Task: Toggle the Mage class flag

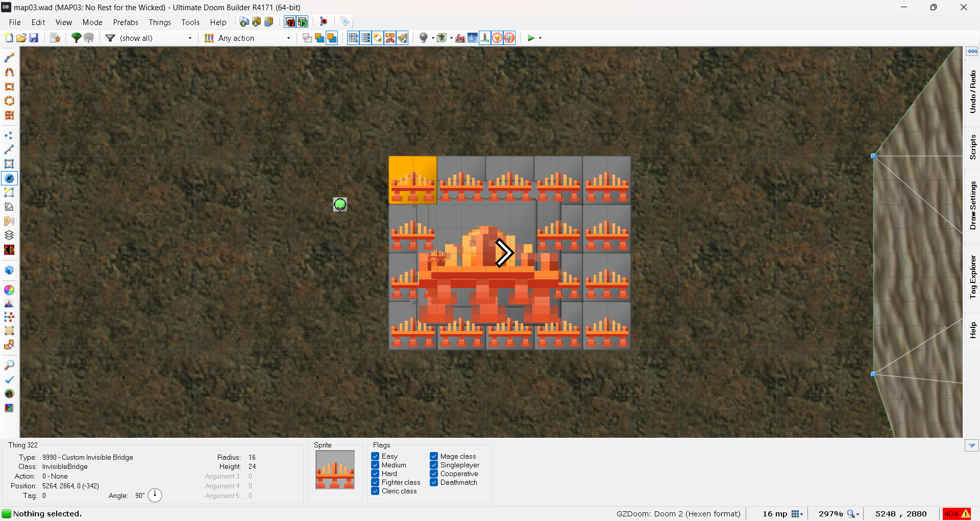Action: pos(434,456)
